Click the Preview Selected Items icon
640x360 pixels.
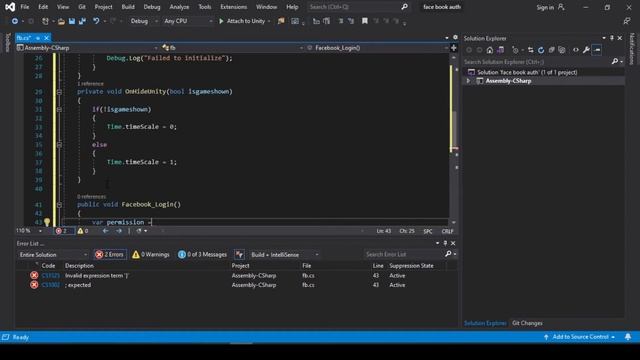click(597, 50)
